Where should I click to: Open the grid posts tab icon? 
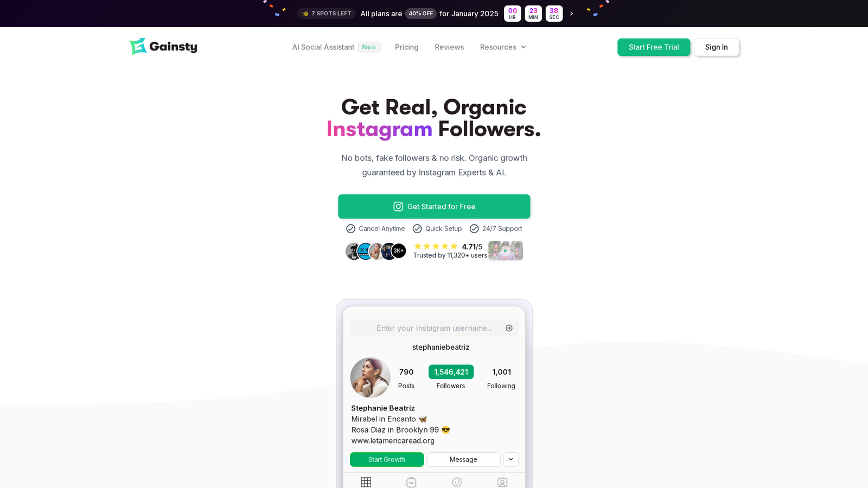[366, 482]
